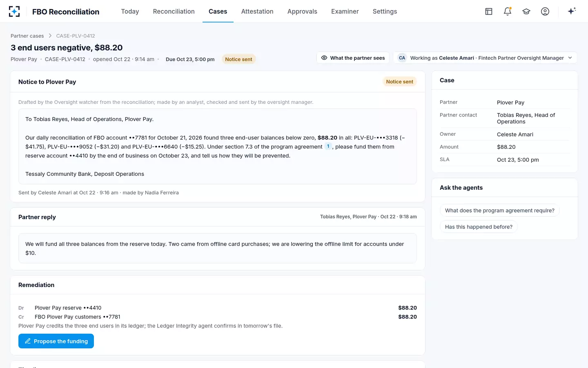Toggle What the partner sees view
Image resolution: width=588 pixels, height=368 pixels.
tap(353, 58)
